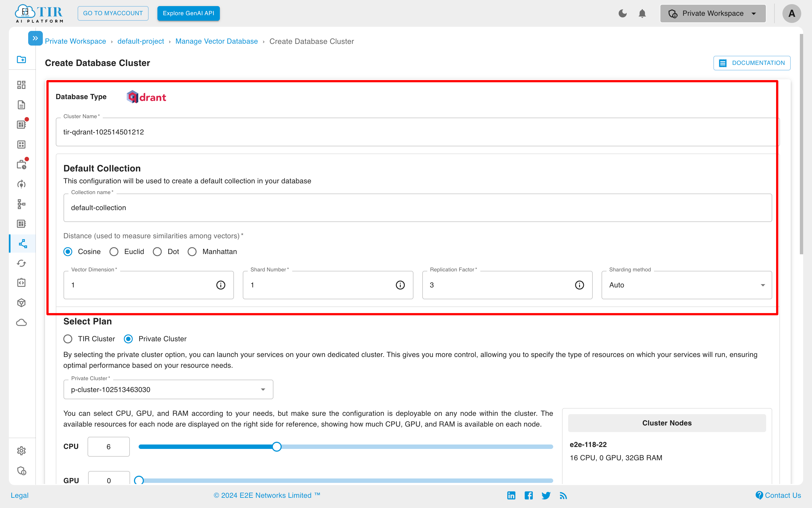Open the Legal footer link
The height and width of the screenshot is (508, 812).
tap(20, 495)
